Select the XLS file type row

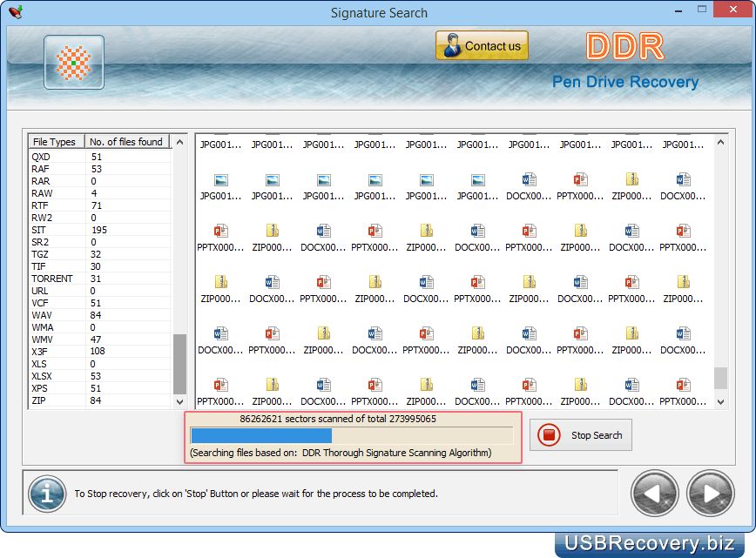pyautogui.click(x=100, y=364)
